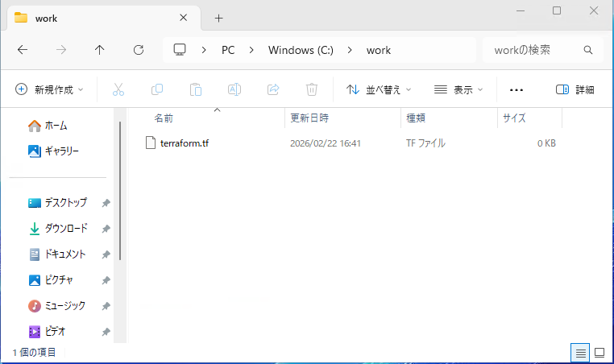
Task: Sort files by 更新日時 column header
Action: tap(309, 118)
